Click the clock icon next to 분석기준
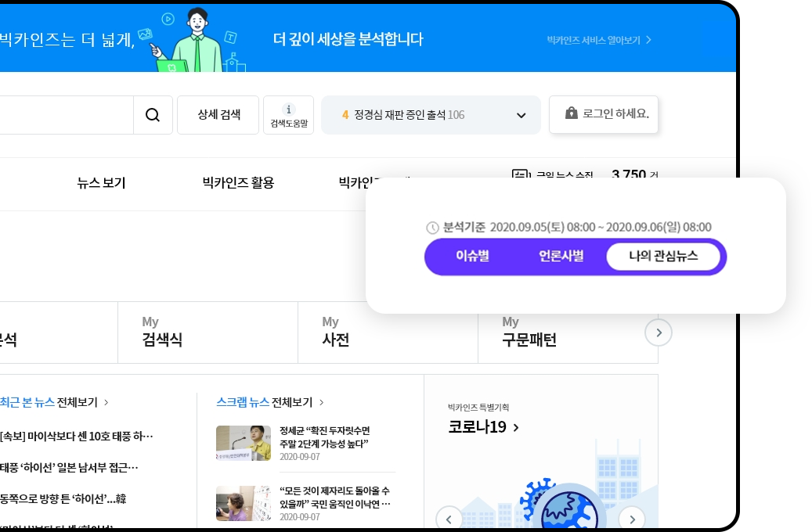Image resolution: width=812 pixels, height=532 pixels. coord(432,228)
